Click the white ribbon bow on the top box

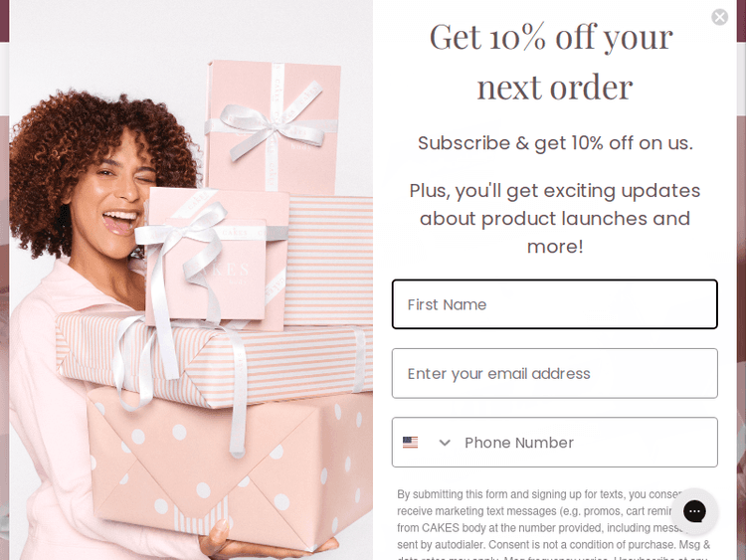coord(272,128)
